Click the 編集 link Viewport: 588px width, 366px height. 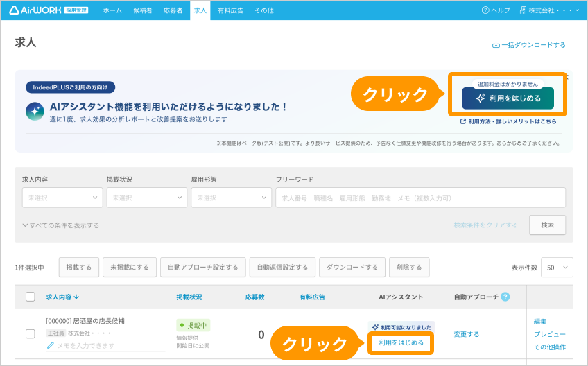(x=540, y=322)
